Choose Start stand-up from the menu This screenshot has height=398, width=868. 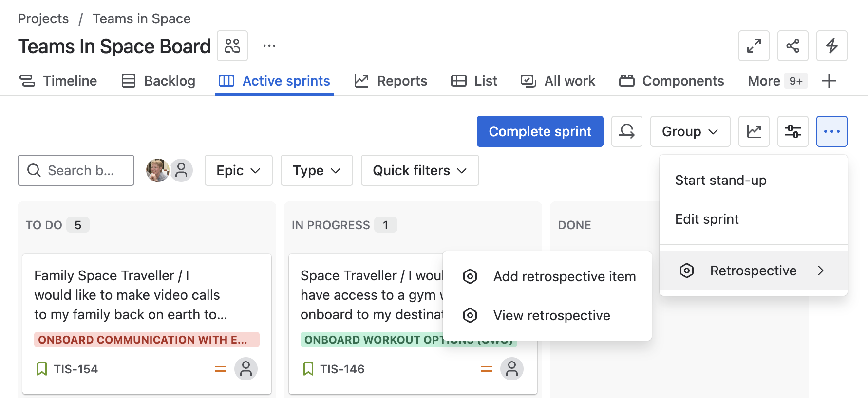[x=720, y=180]
